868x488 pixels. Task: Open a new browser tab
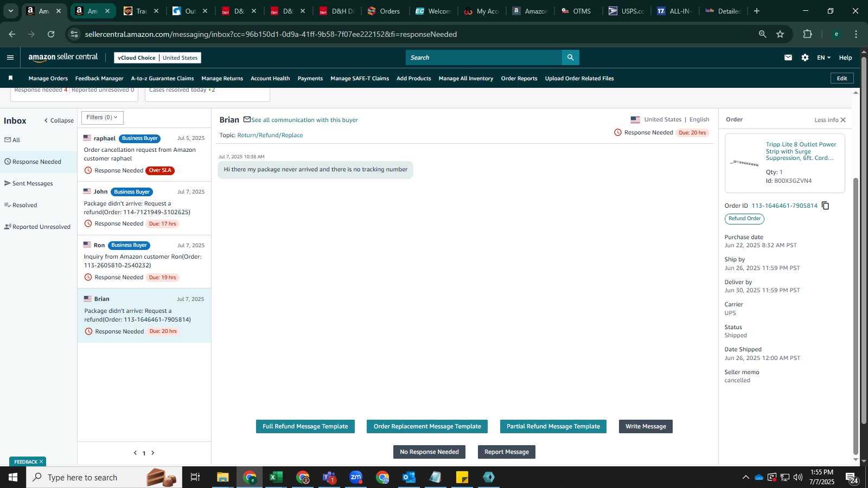coord(757,11)
